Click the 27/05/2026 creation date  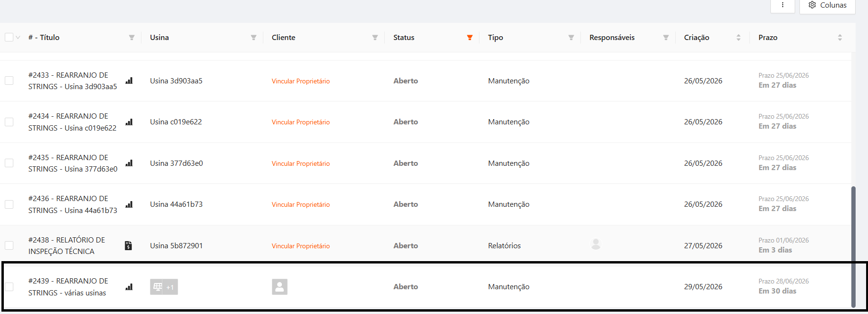tap(703, 246)
